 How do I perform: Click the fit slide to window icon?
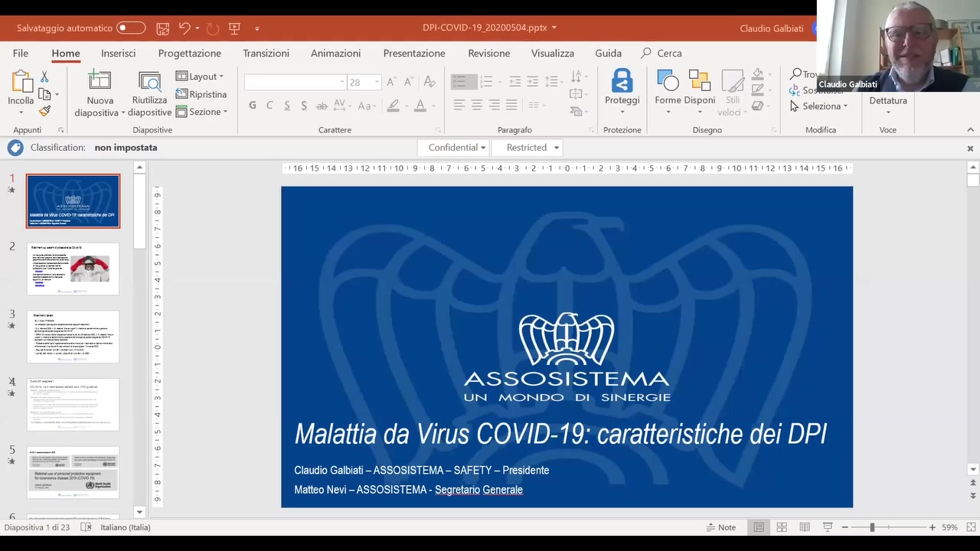(970, 527)
